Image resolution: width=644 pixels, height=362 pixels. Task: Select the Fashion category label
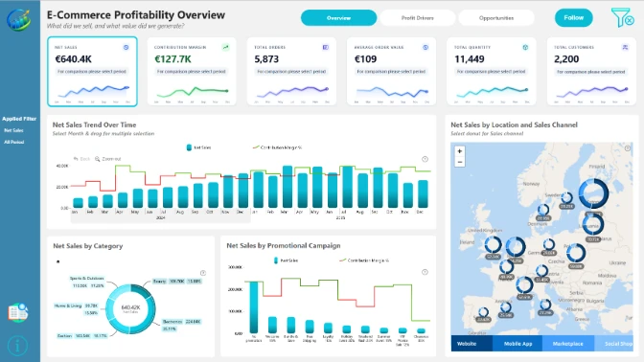click(x=64, y=336)
